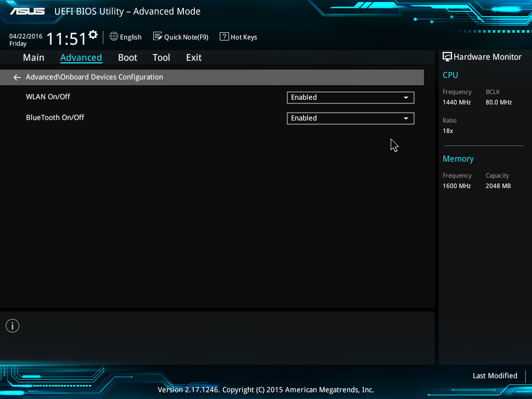Go to the Tool tab
The image size is (532, 399).
click(x=161, y=58)
